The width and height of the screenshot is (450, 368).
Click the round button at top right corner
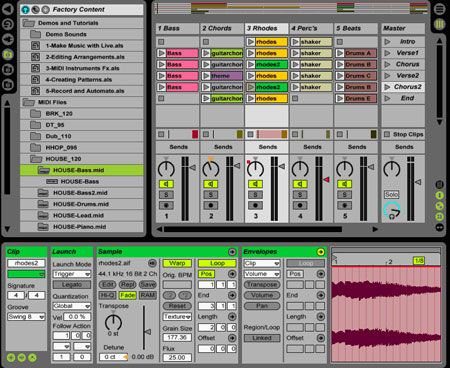[x=439, y=9]
